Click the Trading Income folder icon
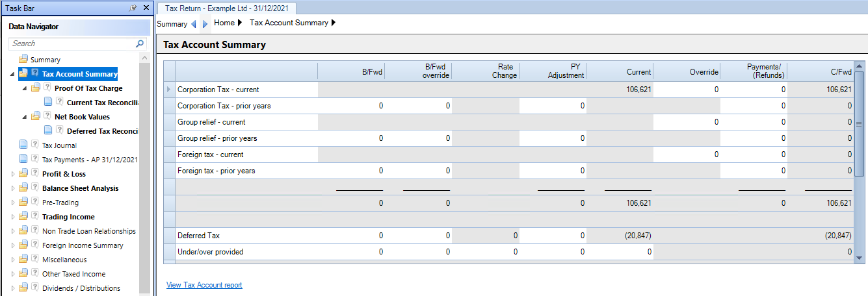Image resolution: width=868 pixels, height=296 pixels. click(23, 216)
